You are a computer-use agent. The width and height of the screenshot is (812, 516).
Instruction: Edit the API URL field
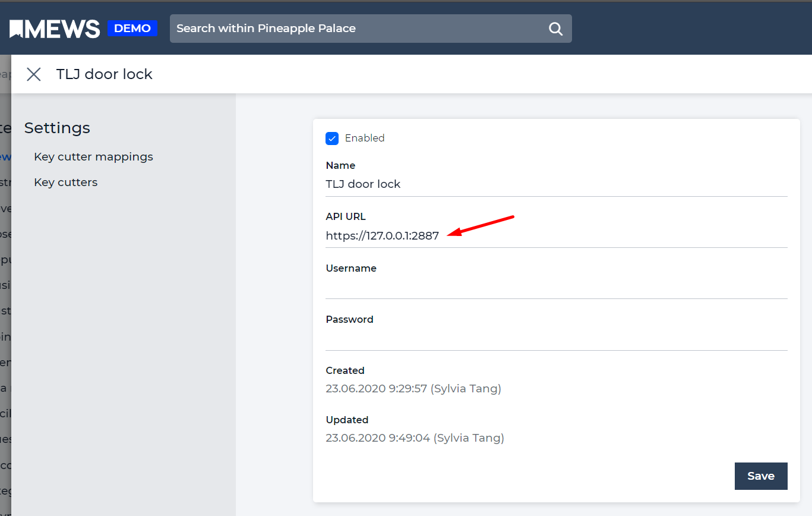click(557, 236)
